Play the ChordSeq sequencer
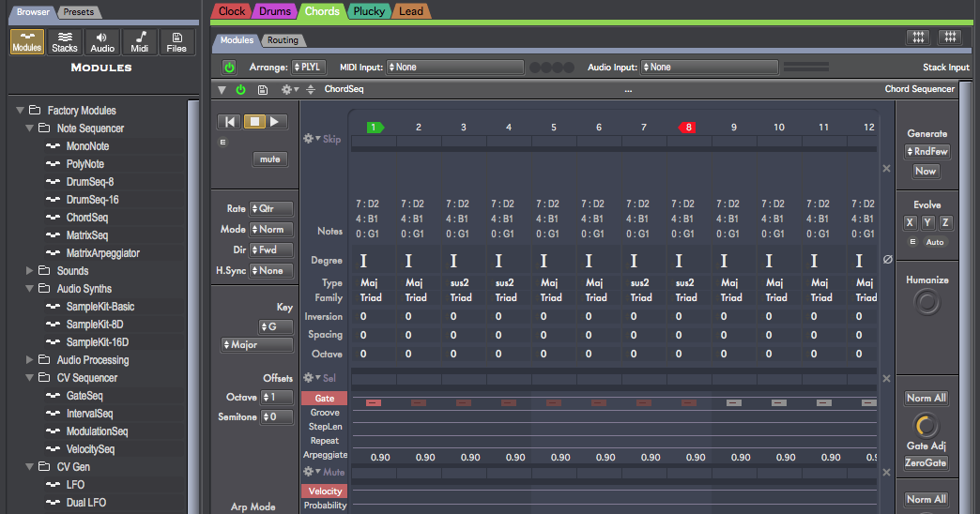 pos(276,122)
